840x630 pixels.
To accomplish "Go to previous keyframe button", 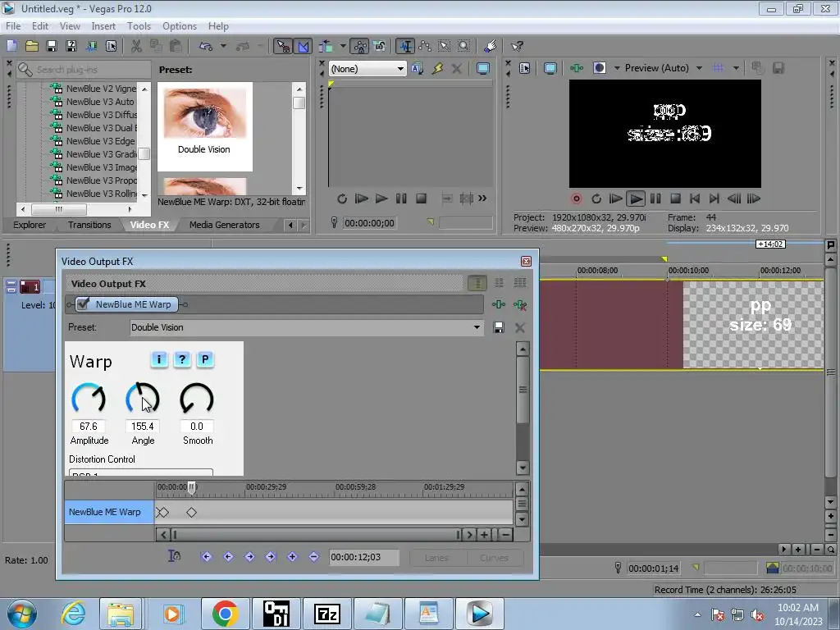I will tap(228, 557).
